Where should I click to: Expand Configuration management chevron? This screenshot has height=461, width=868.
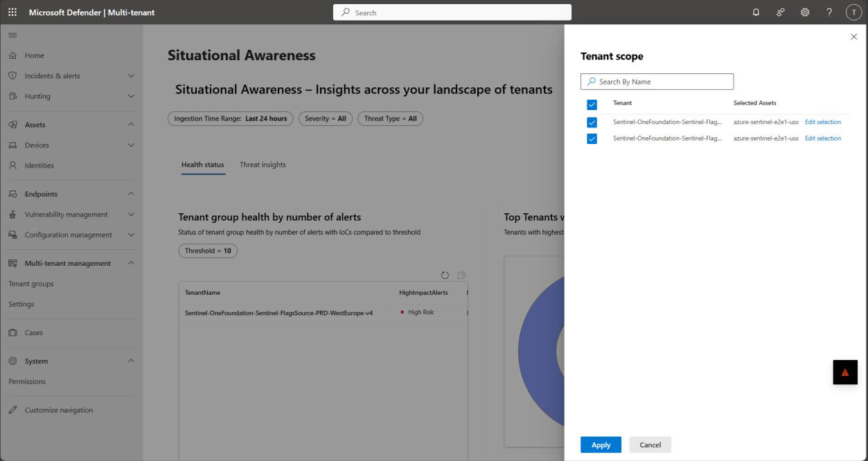click(x=131, y=235)
